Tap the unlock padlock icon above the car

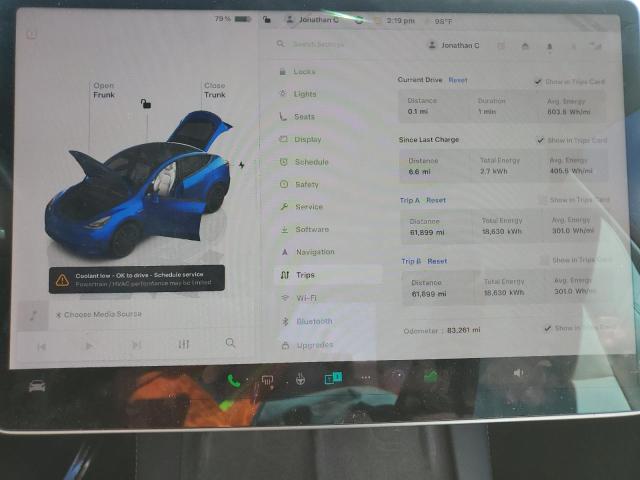coord(146,103)
